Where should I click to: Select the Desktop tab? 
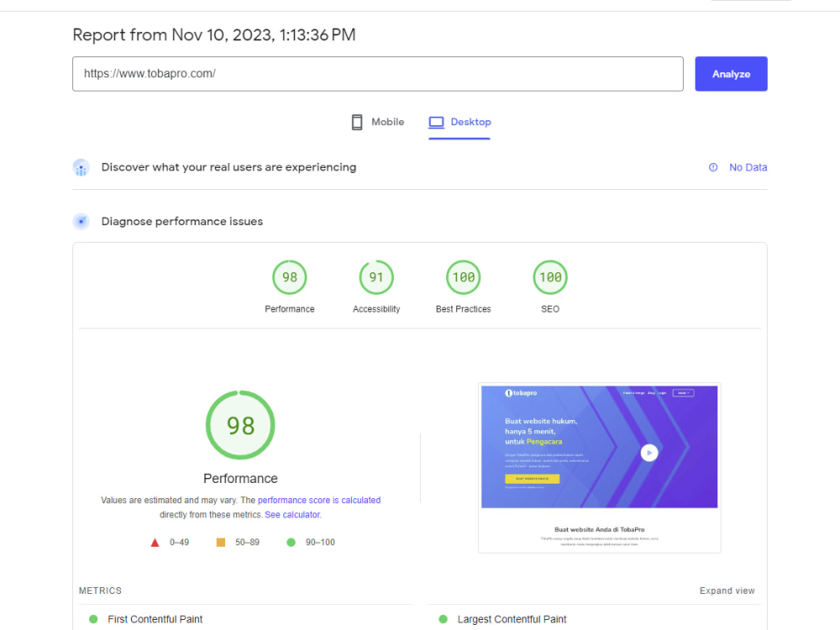[459, 122]
